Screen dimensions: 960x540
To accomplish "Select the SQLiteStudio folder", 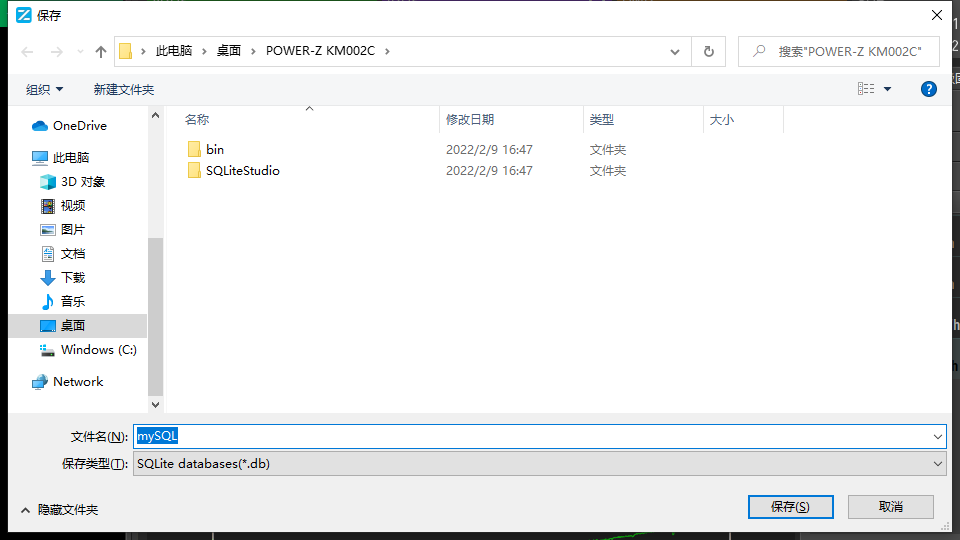I will (242, 170).
